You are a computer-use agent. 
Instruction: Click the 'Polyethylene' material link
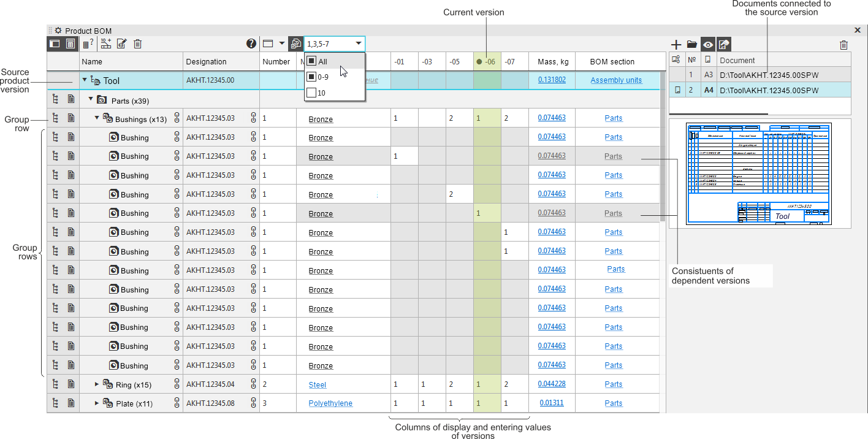click(x=330, y=403)
